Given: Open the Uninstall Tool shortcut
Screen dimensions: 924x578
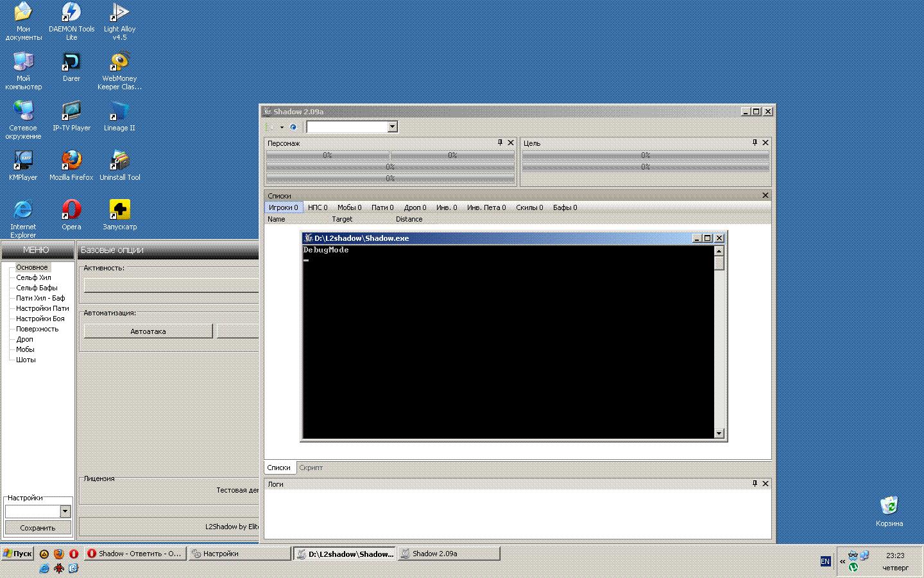Looking at the screenshot, I should [119, 166].
